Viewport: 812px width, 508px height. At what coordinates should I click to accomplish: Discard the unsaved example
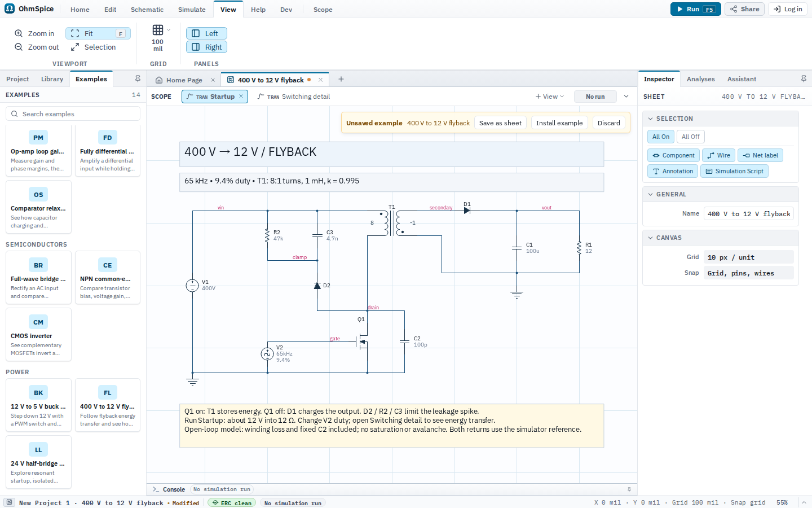point(609,123)
